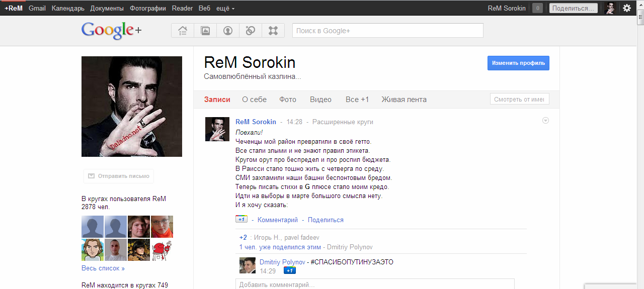The image size is (644, 289).
Task: Open the Profile icon in the toolbar
Action: [228, 31]
